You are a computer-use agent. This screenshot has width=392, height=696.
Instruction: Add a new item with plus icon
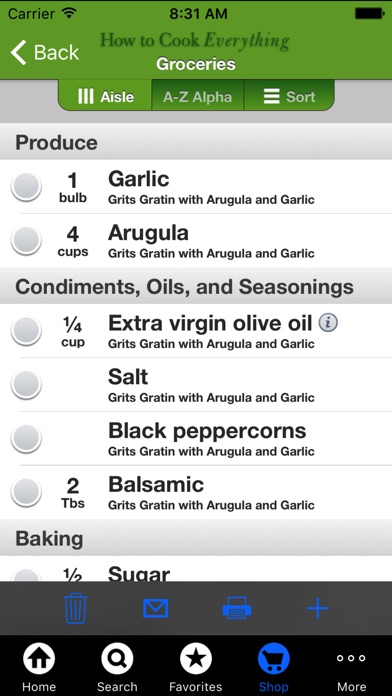click(317, 608)
